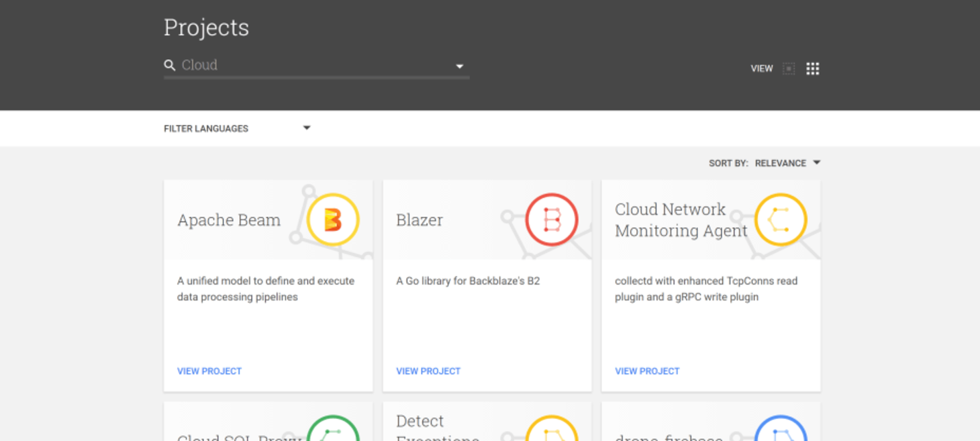Click the Detect Exceptions card title
Image resolution: width=980 pixels, height=441 pixels.
coord(438,430)
